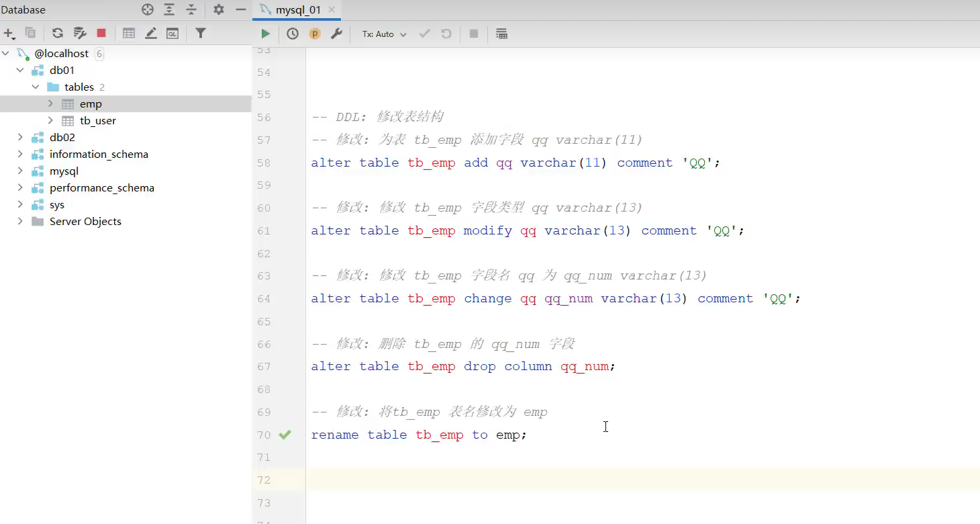The image size is (980, 524).
Task: Click the pencil edit icon in Database toolbar
Action: tap(150, 33)
